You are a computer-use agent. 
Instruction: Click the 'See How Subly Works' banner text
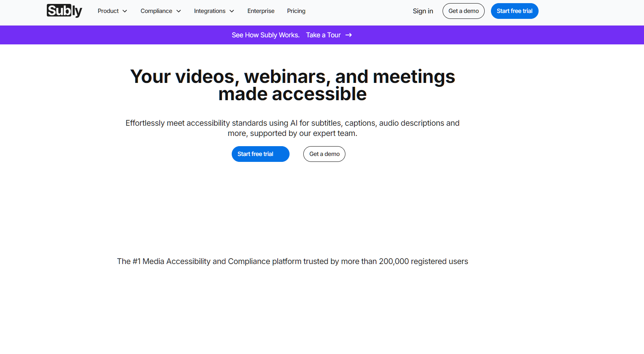point(266,35)
